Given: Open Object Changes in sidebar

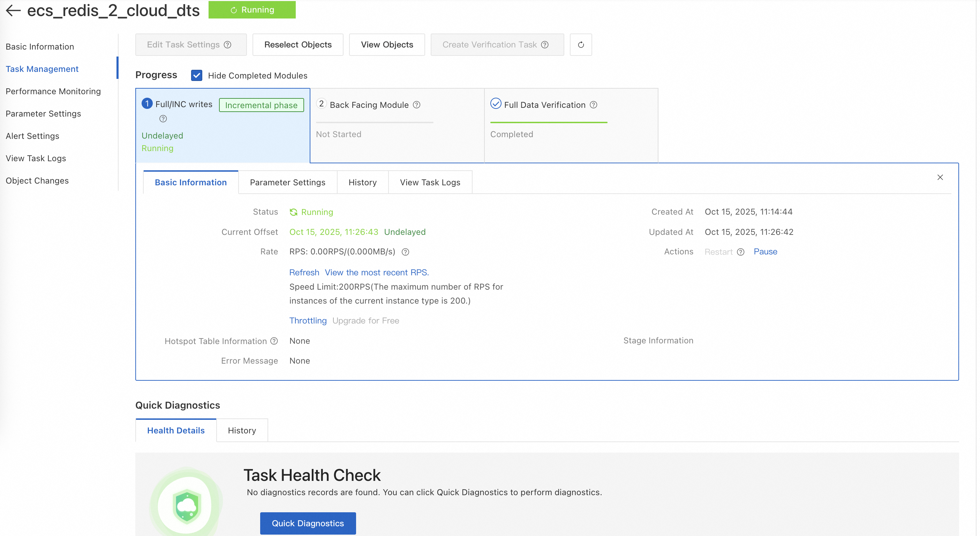Looking at the screenshot, I should click(x=37, y=181).
